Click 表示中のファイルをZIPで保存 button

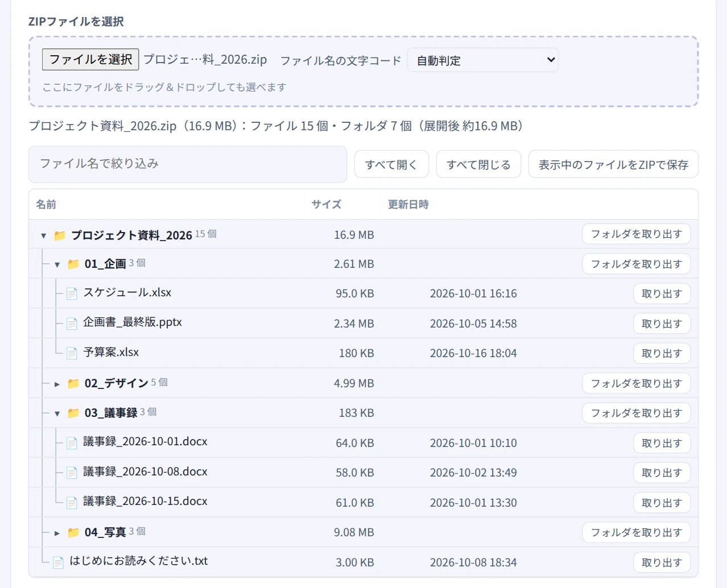613,164
